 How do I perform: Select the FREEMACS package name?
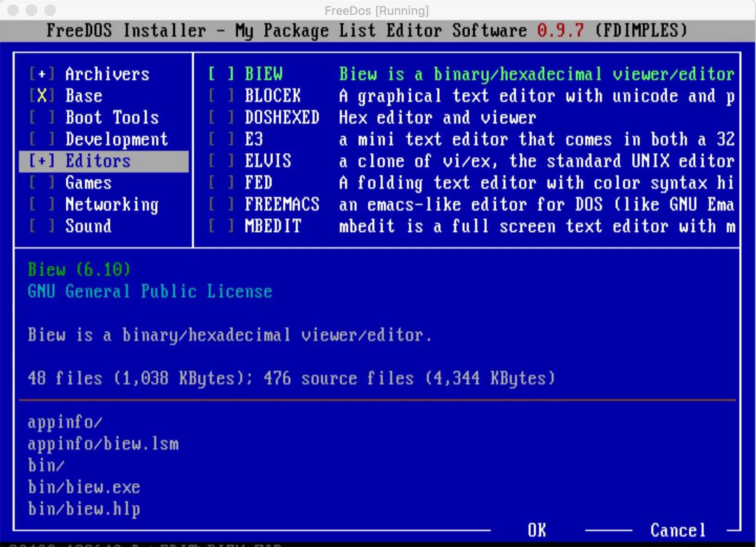point(282,205)
